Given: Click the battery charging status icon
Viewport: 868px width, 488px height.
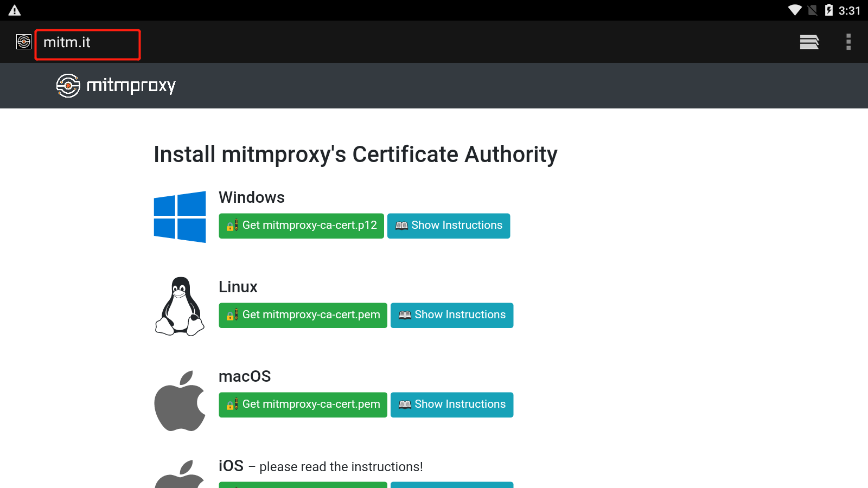Looking at the screenshot, I should [x=829, y=10].
